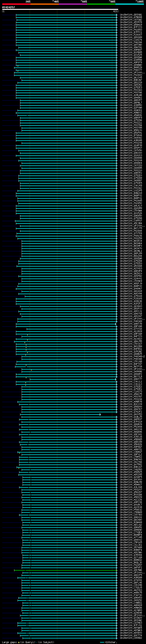Image resolution: width=146 pixels, height=644 pixels.
Task: Select label UniRef100_P46266
Action: (x=131, y=42)
